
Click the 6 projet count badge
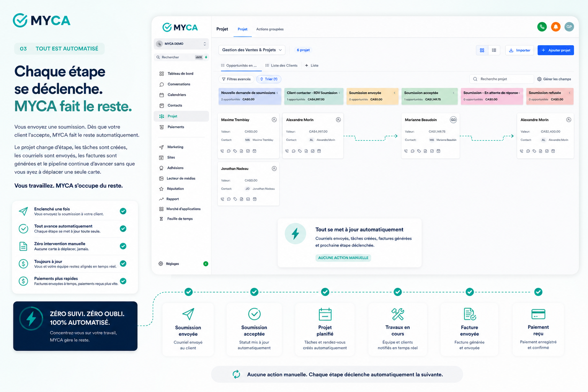(x=303, y=50)
